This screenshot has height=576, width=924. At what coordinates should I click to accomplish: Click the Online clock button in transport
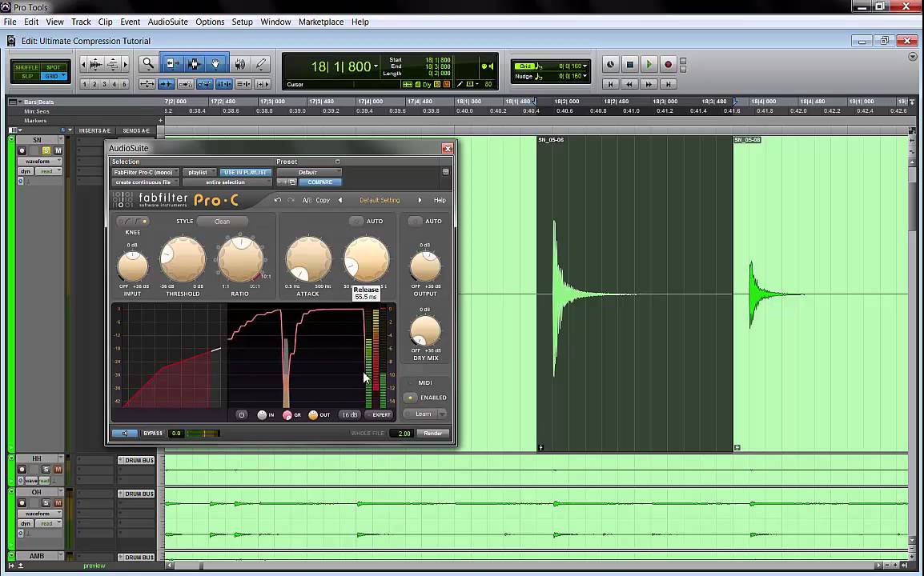tap(610, 64)
